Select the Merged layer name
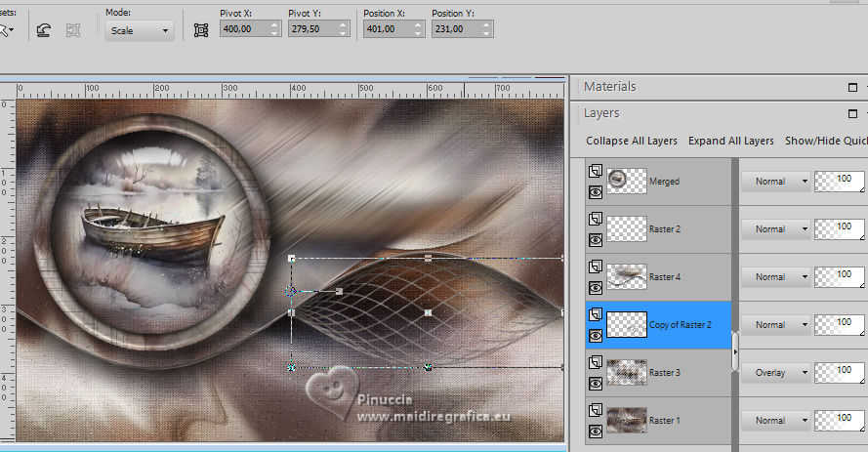The image size is (868, 452). click(664, 182)
